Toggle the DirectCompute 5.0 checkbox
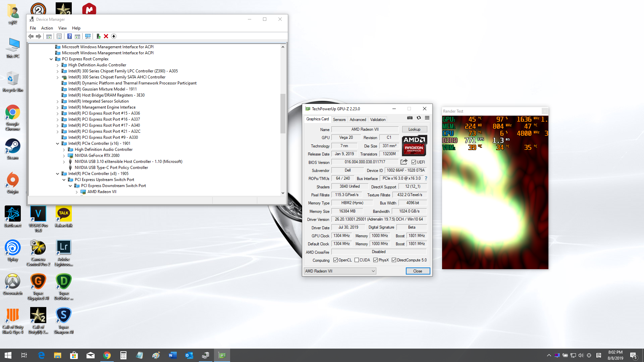The image size is (644, 362). pyautogui.click(x=394, y=260)
